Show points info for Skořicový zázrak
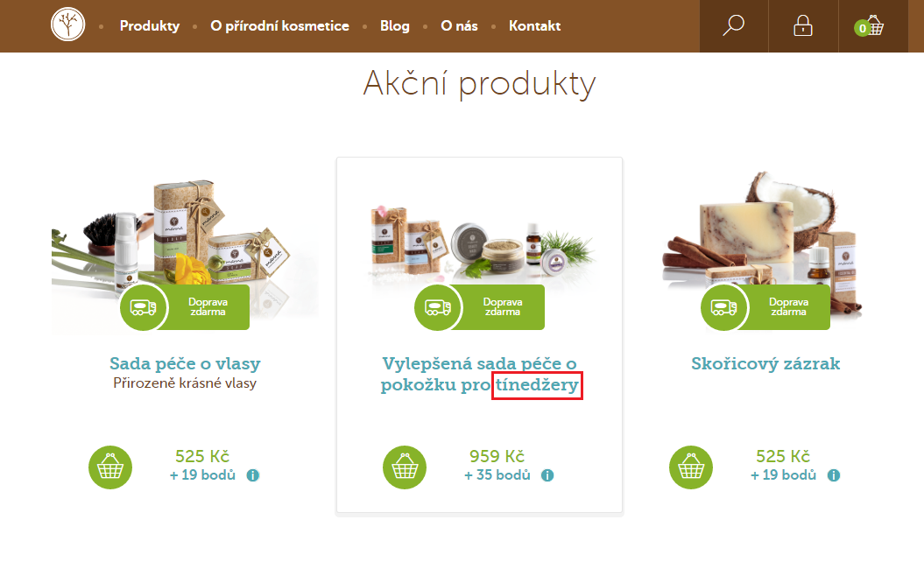The width and height of the screenshot is (924, 569). [x=834, y=475]
